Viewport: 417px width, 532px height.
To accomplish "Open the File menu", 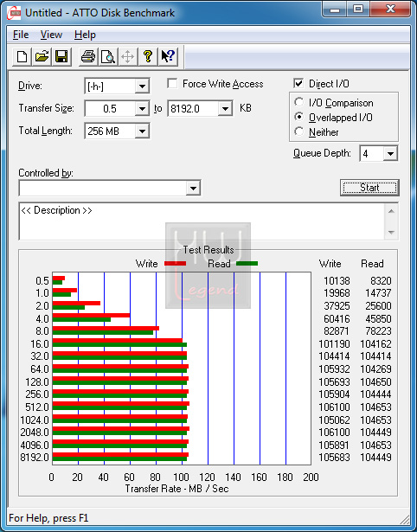I will click(21, 35).
